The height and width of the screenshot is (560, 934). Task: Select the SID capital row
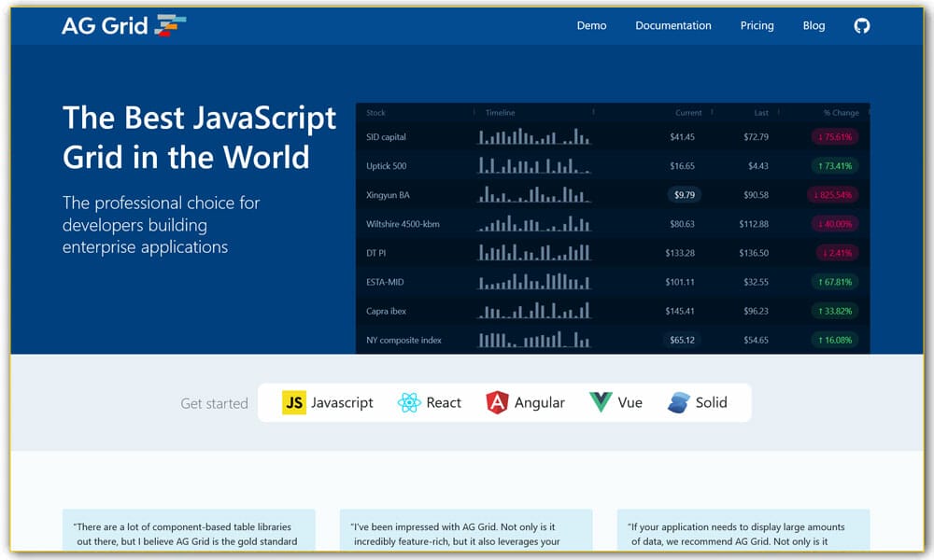click(387, 137)
